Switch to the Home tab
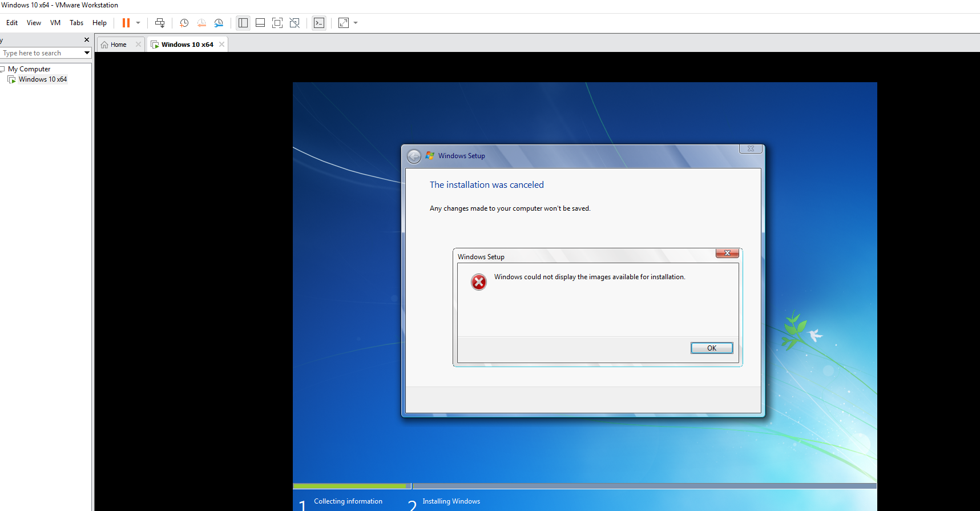The image size is (980, 511). tap(120, 45)
